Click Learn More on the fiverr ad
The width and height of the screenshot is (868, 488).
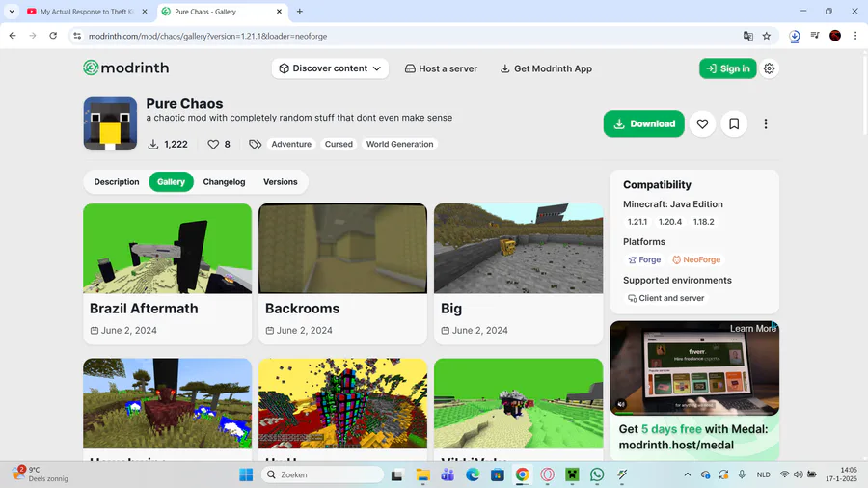(752, 329)
